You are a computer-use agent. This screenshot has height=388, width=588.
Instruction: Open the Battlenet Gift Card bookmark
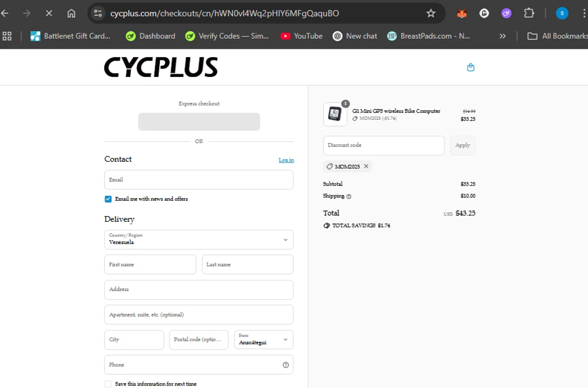point(71,36)
